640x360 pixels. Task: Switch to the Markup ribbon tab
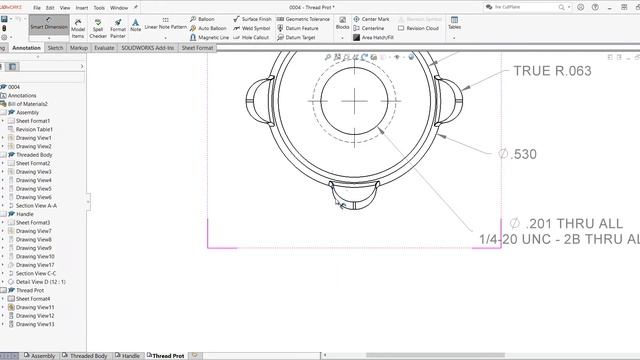[x=79, y=48]
